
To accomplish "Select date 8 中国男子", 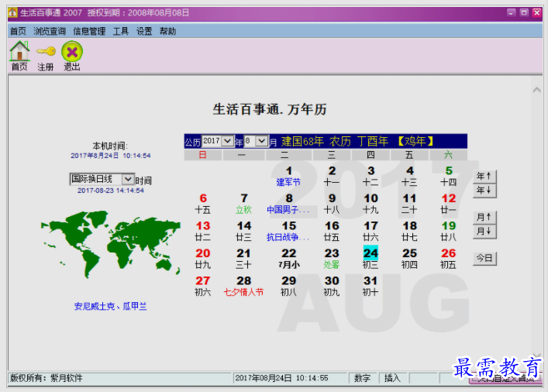I will pyautogui.click(x=288, y=203).
